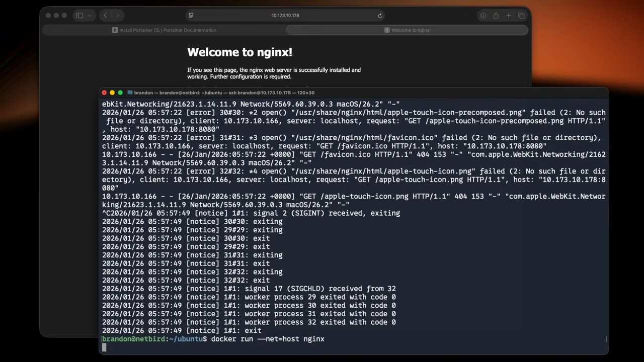Reload the 10.173.10.178 page
This screenshot has height=362, width=644.
click(380, 16)
